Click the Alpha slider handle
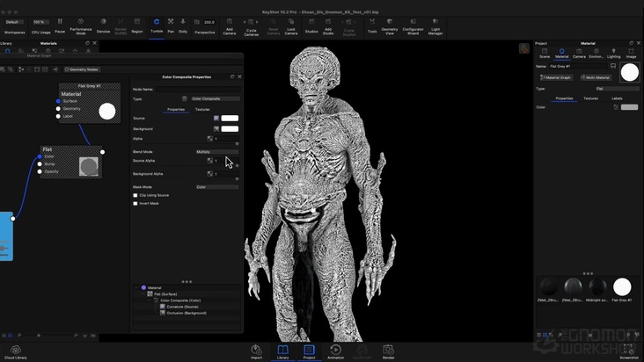644x362 pixels. 237,144
